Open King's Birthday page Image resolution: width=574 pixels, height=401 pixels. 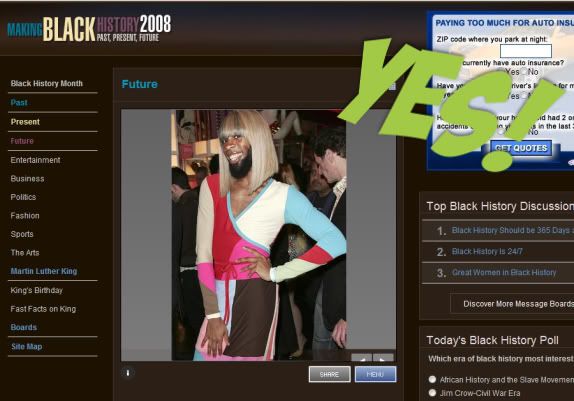pyautogui.click(x=37, y=290)
